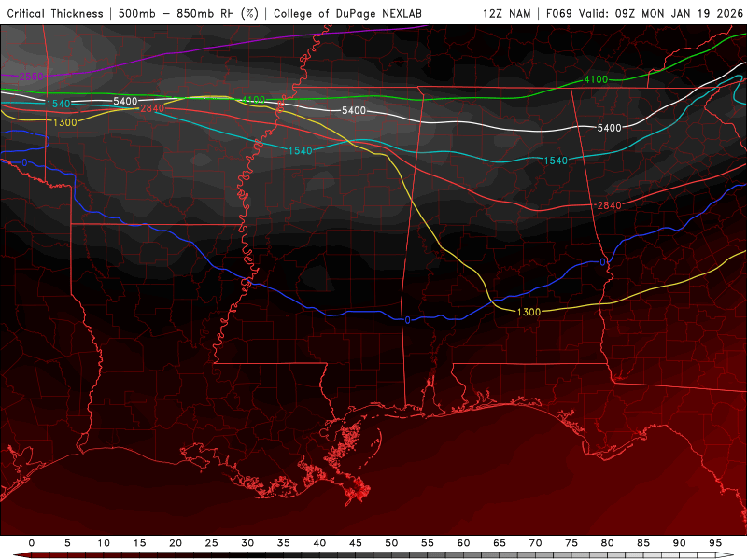Select the "09Z MON JAN 19 2026" valid time
Screen dimensions: 747x560
pyautogui.click(x=679, y=13)
